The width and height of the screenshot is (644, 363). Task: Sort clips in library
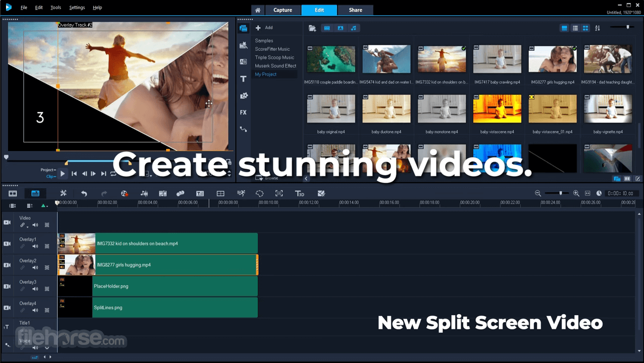coord(598,28)
